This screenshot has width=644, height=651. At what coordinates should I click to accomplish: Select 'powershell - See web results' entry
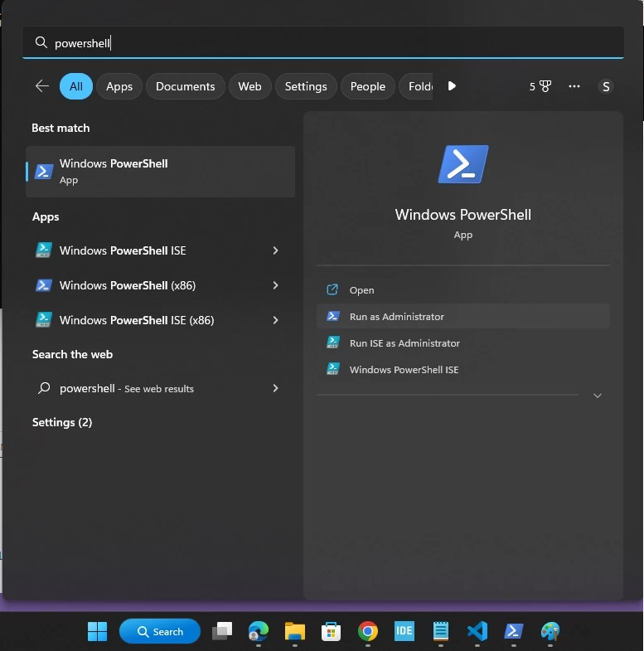click(161, 388)
